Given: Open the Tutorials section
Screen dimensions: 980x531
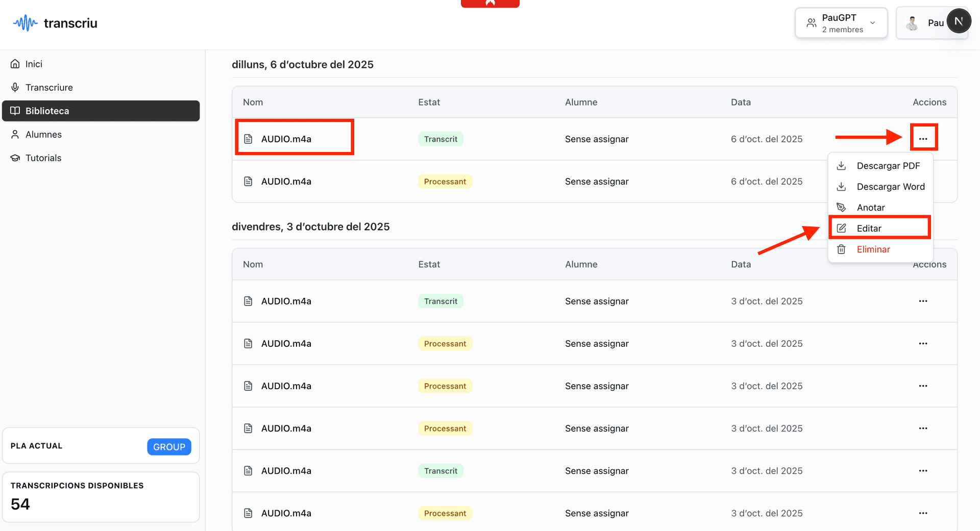Looking at the screenshot, I should [43, 158].
